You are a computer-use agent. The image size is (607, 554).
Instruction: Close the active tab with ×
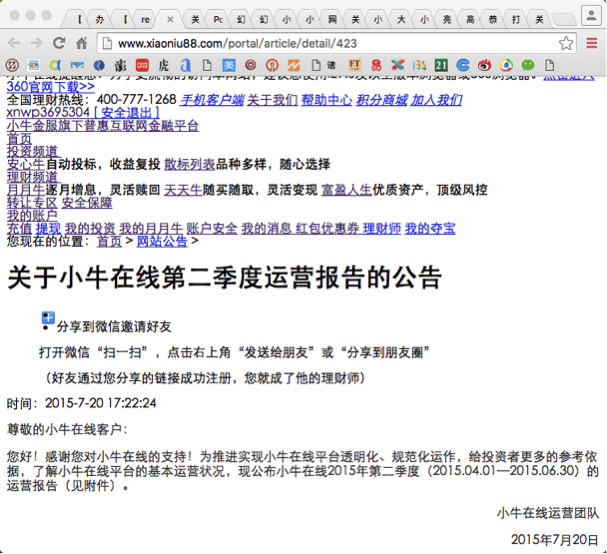[170, 19]
